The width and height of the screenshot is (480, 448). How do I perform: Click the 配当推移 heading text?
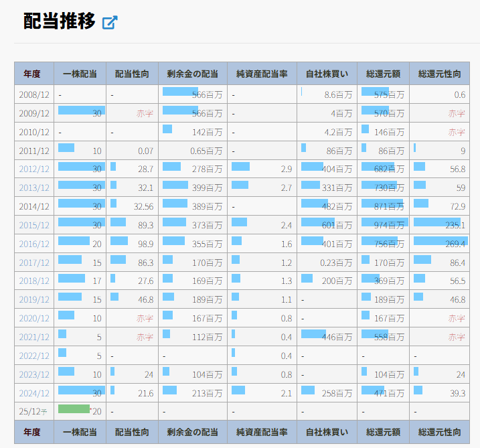pos(59,21)
